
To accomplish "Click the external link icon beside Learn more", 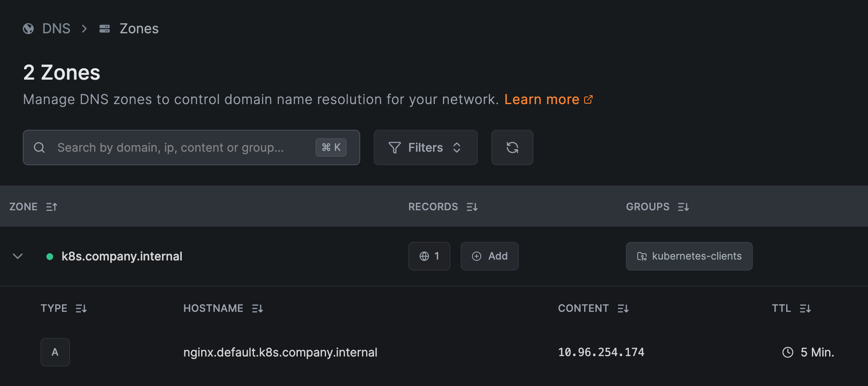I will tap(588, 99).
